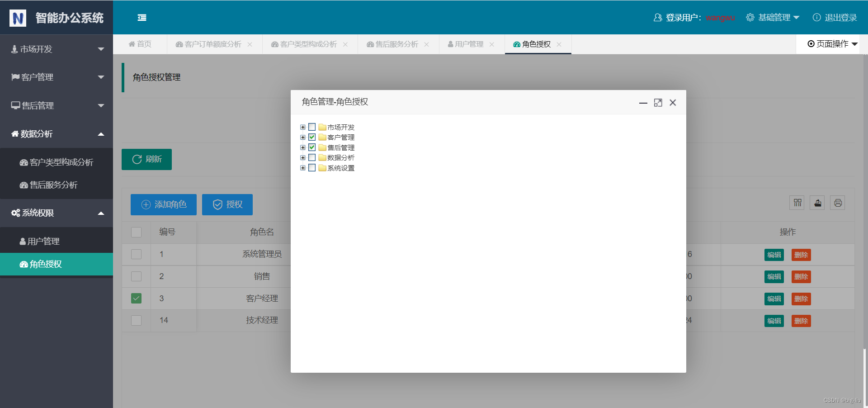Click 删除 for the 销售 row

(801, 277)
